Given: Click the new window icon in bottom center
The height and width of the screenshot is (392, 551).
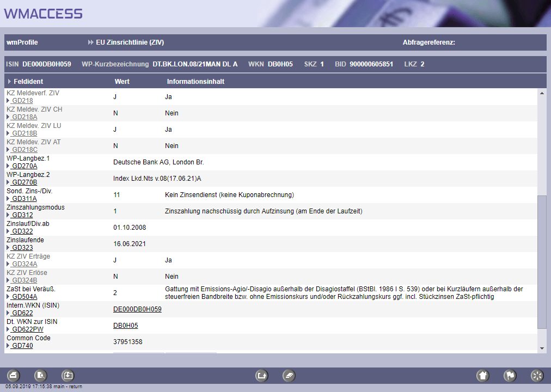Looking at the screenshot, I should 262,375.
